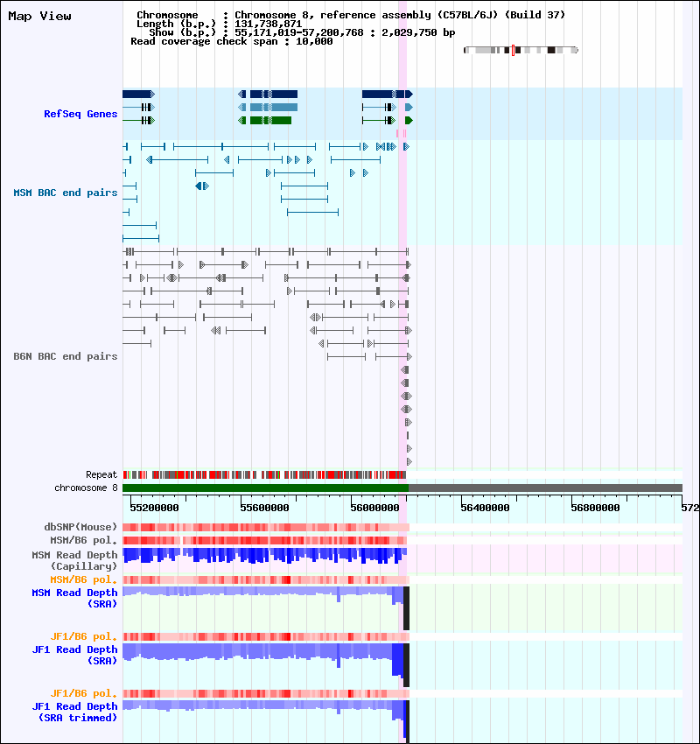Screen dimensions: 700x744
Task: Click the 55600000 ruler position label
Action: (x=264, y=508)
